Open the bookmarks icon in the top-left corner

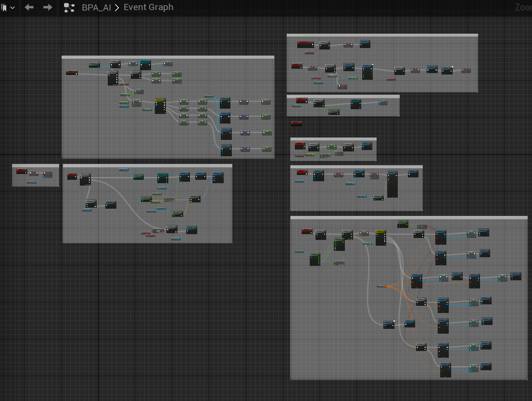click(4, 8)
